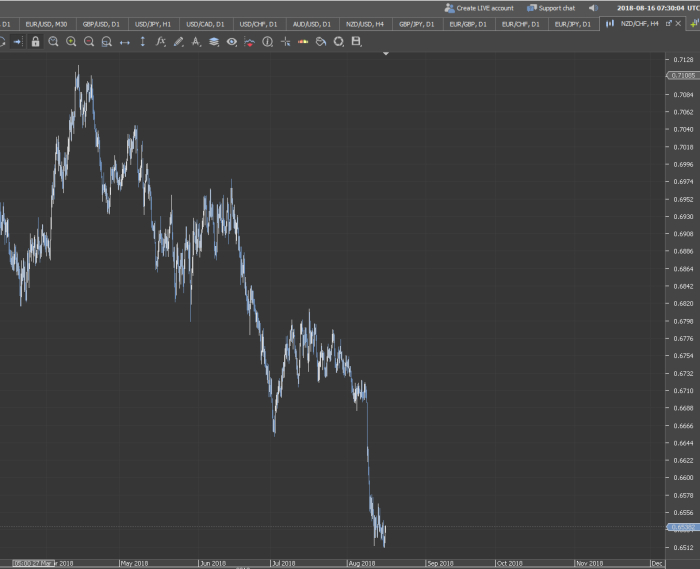Click the Aug 2018 time axis label

click(x=362, y=564)
